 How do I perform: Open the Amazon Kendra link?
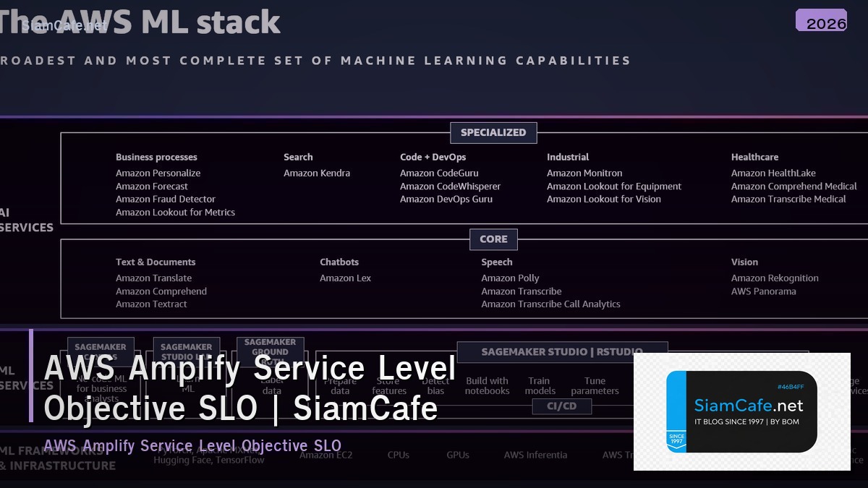[317, 173]
